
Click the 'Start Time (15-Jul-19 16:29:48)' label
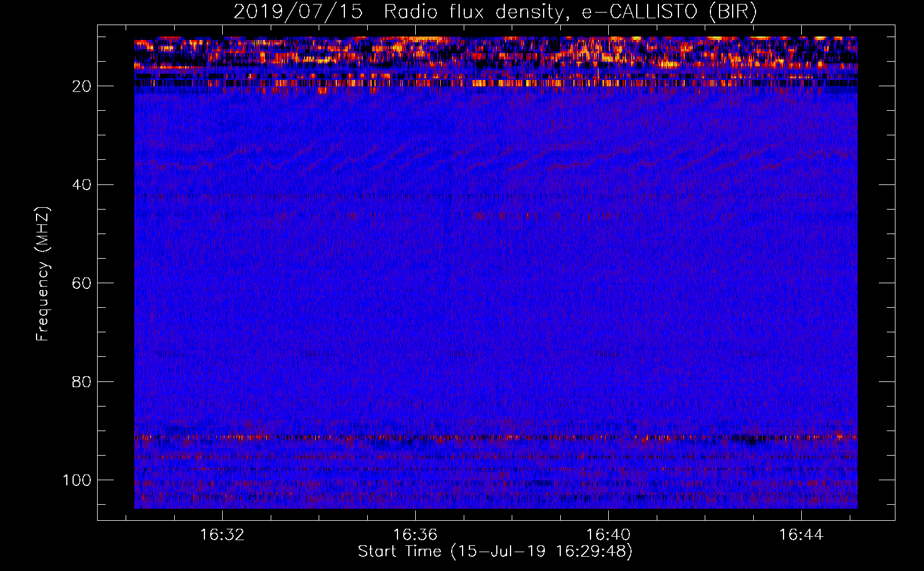(495, 552)
